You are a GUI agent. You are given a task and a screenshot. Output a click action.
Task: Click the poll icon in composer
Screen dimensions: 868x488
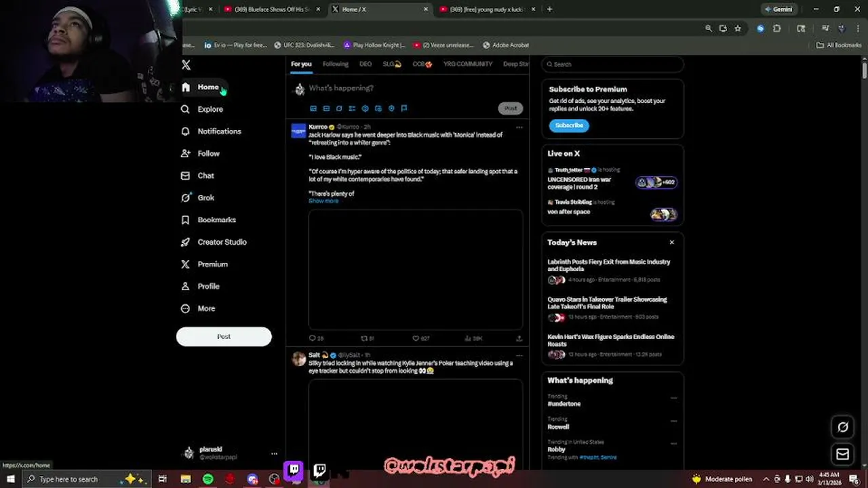352,108
